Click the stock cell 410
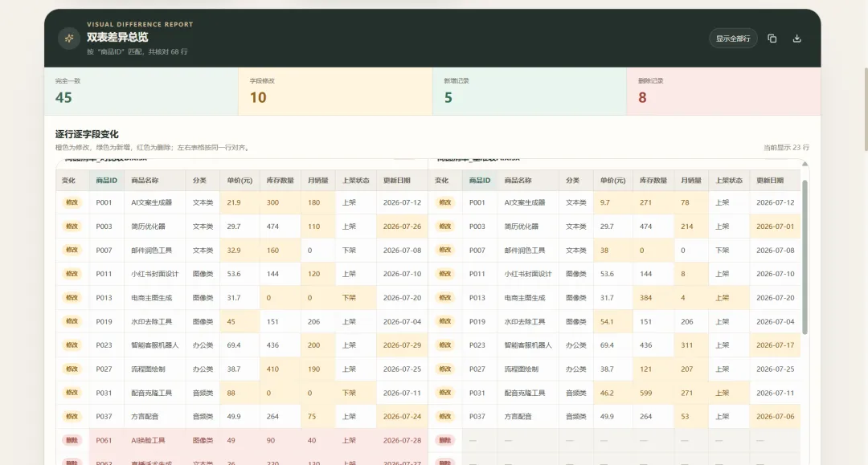Viewport: 868px width, 465px height. point(280,369)
